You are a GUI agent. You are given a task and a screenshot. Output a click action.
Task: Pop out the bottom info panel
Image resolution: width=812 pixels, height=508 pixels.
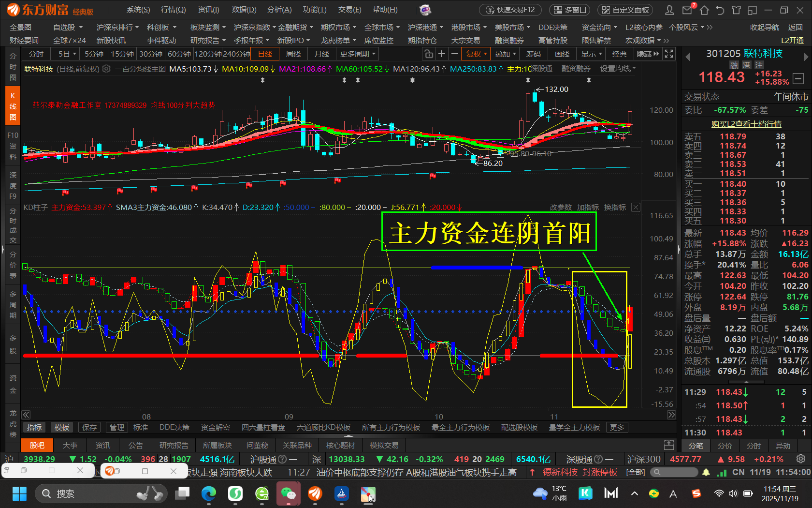669,445
